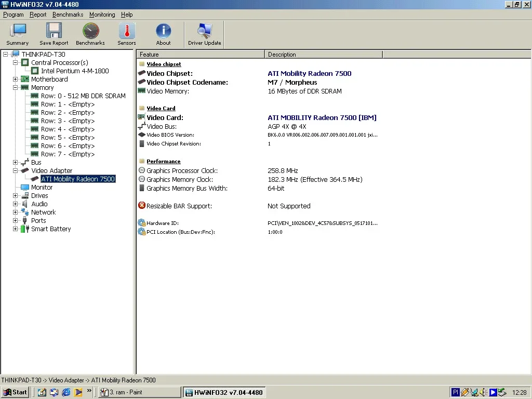The width and height of the screenshot is (532, 399).
Task: Click the status bar path text
Action: coord(78,380)
